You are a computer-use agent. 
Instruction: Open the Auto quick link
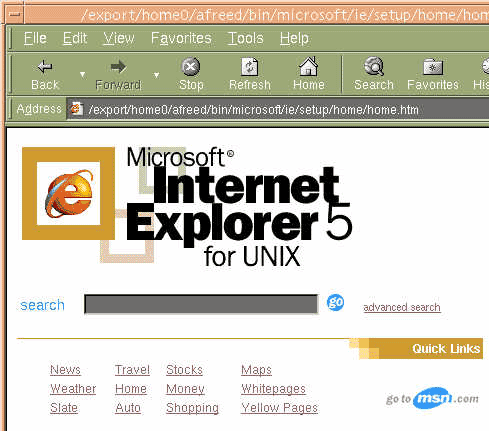click(x=128, y=408)
